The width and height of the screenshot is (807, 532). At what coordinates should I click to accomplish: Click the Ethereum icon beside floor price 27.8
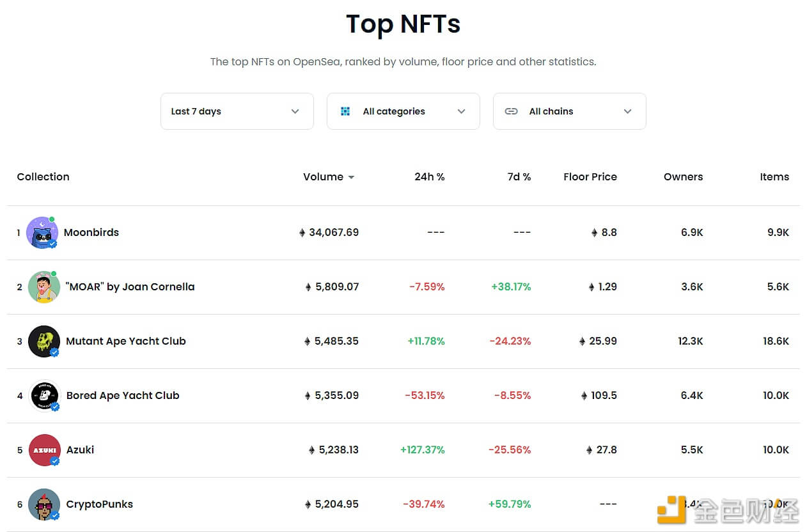pyautogui.click(x=589, y=450)
